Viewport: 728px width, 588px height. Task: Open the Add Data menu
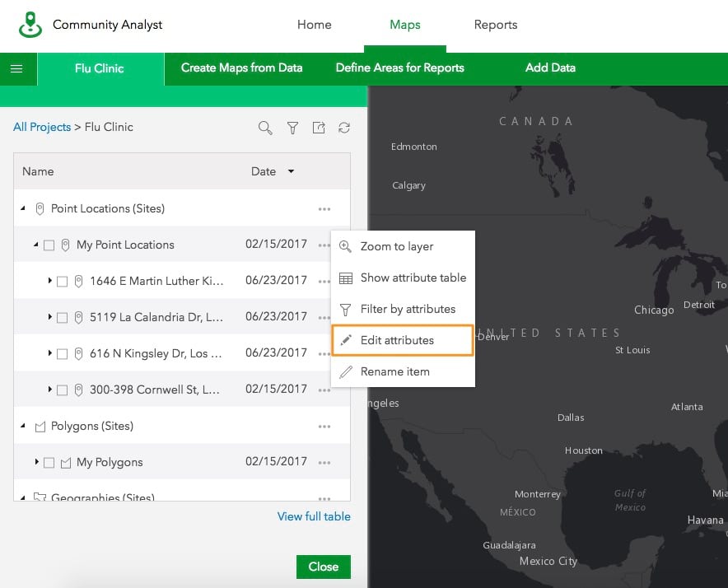tap(550, 68)
